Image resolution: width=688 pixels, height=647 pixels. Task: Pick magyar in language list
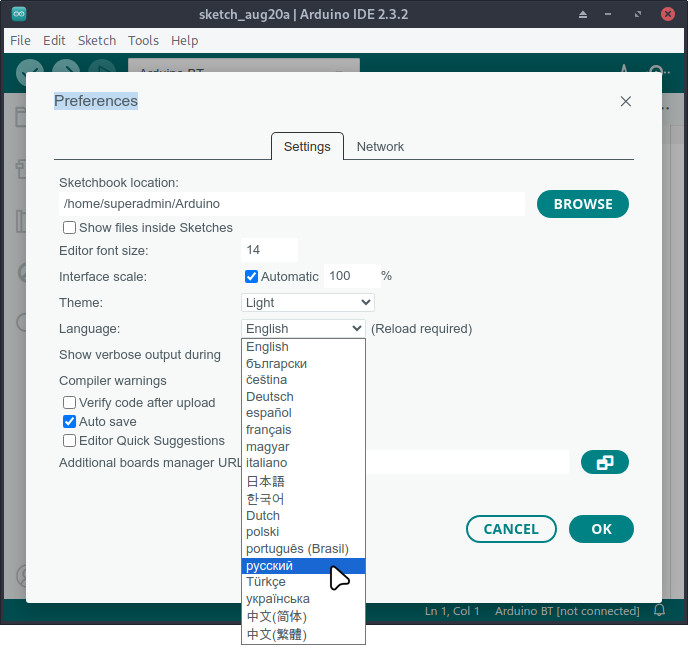303,447
